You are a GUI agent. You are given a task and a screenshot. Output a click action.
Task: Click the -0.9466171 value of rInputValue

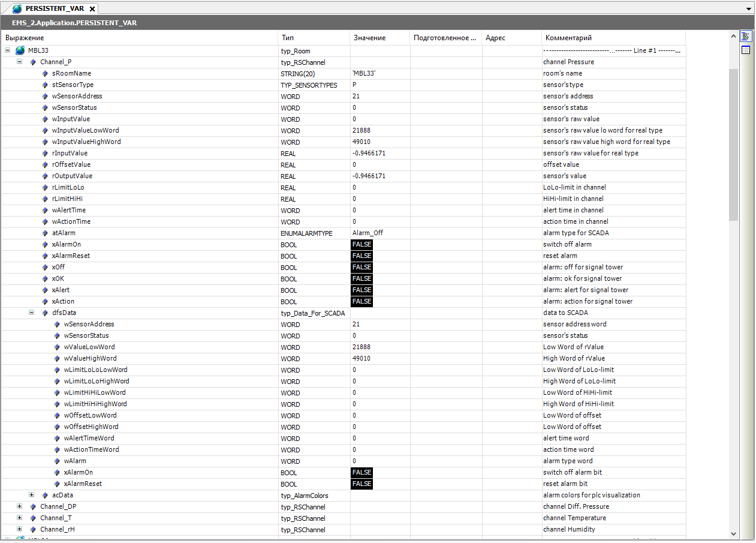(x=369, y=153)
